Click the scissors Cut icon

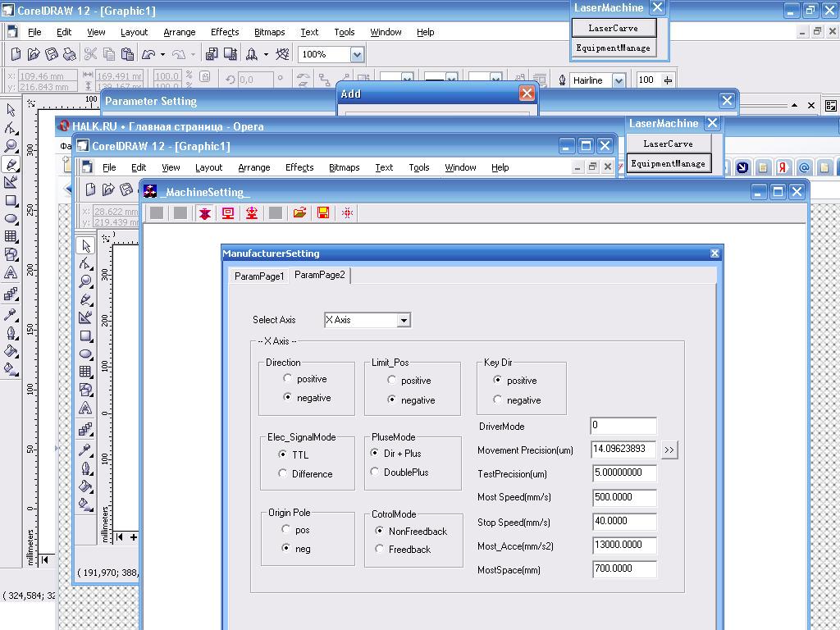pyautogui.click(x=90, y=54)
